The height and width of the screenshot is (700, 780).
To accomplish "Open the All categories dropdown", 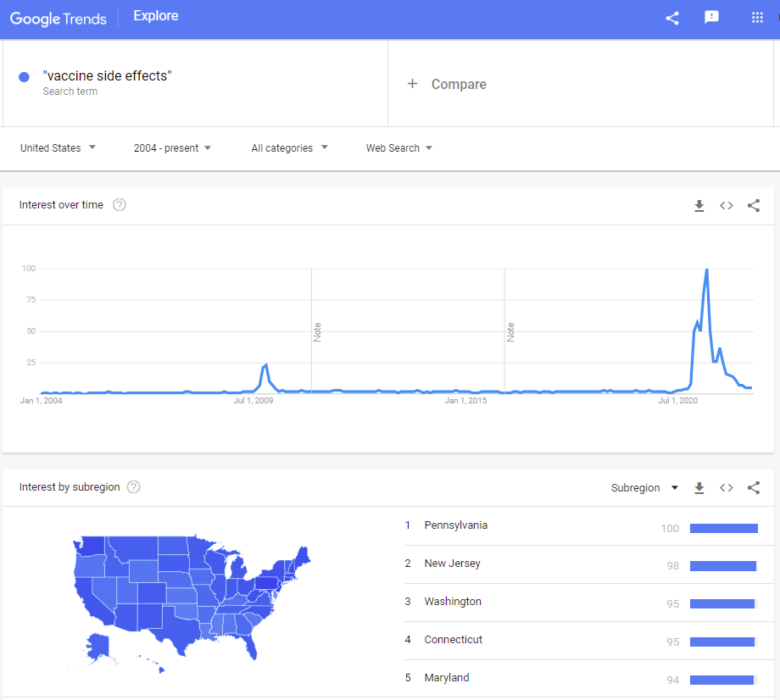I will point(288,147).
